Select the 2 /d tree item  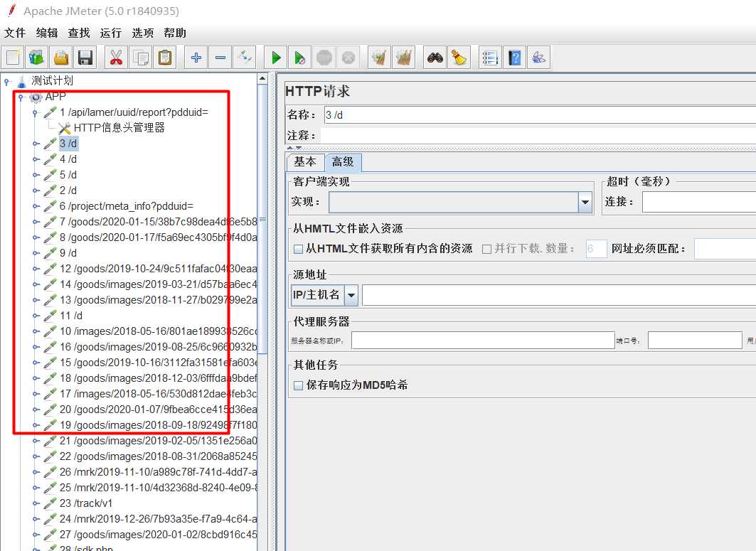[68, 191]
